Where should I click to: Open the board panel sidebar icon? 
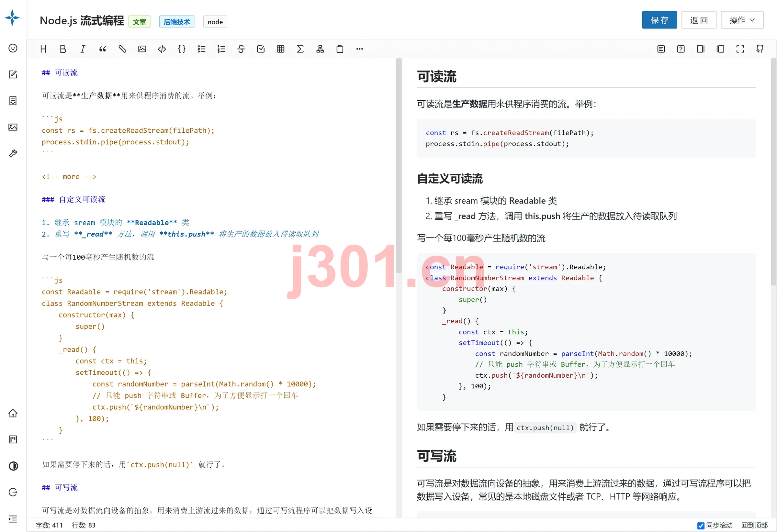click(x=13, y=439)
